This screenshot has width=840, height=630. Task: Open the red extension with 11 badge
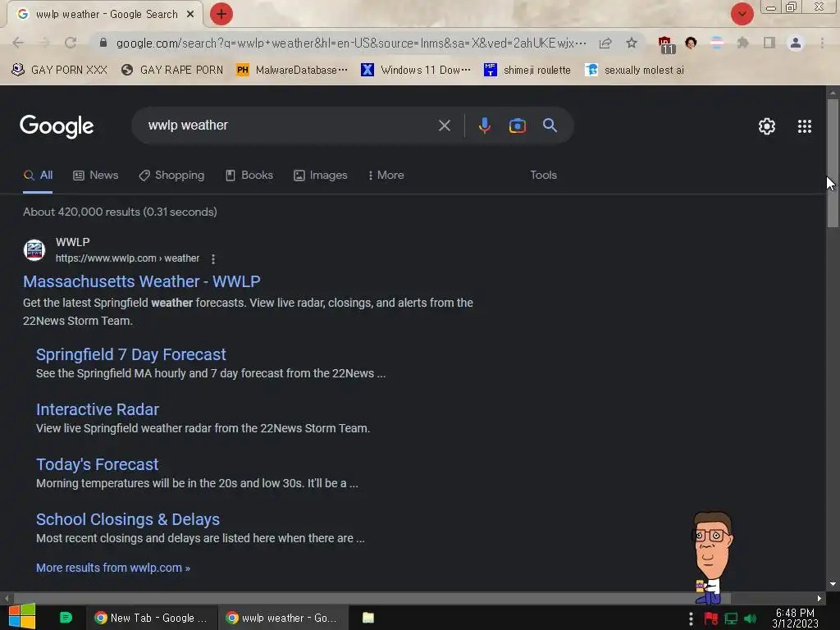click(666, 44)
